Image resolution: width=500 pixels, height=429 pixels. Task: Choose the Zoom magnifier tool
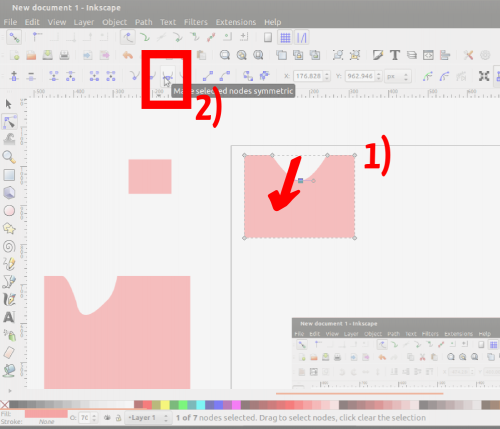point(9,157)
